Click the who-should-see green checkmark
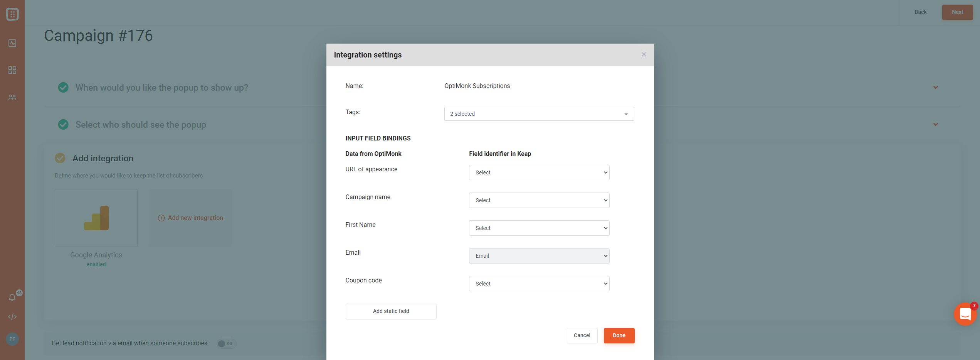Image resolution: width=980 pixels, height=360 pixels. coord(63,125)
